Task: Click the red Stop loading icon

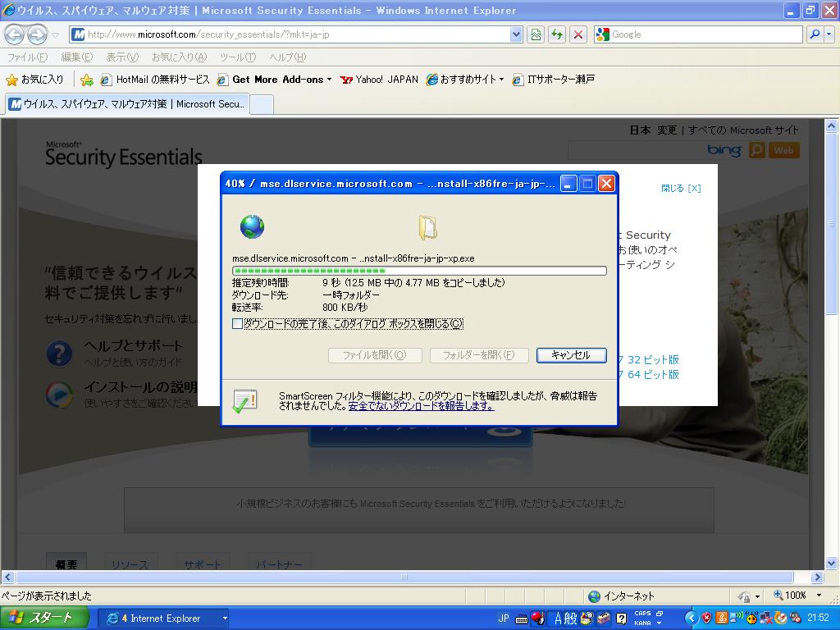Action: pyautogui.click(x=578, y=34)
